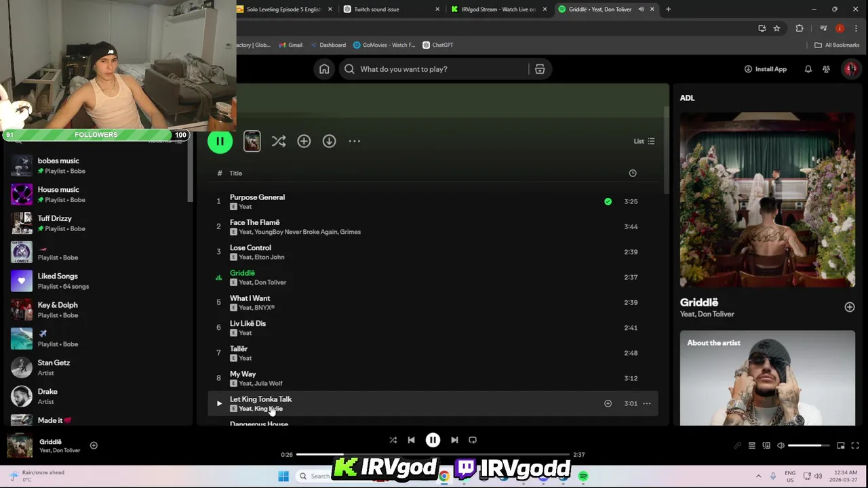Image resolution: width=868 pixels, height=488 pixels.
Task: Open Friend Activity icon beside the bell
Action: click(826, 69)
